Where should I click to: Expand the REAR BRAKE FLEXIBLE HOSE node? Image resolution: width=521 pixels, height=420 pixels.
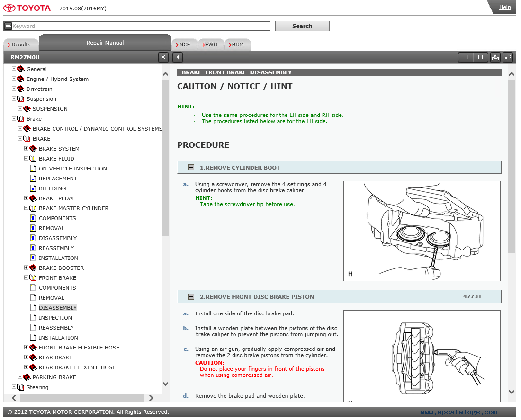pyautogui.click(x=26, y=367)
